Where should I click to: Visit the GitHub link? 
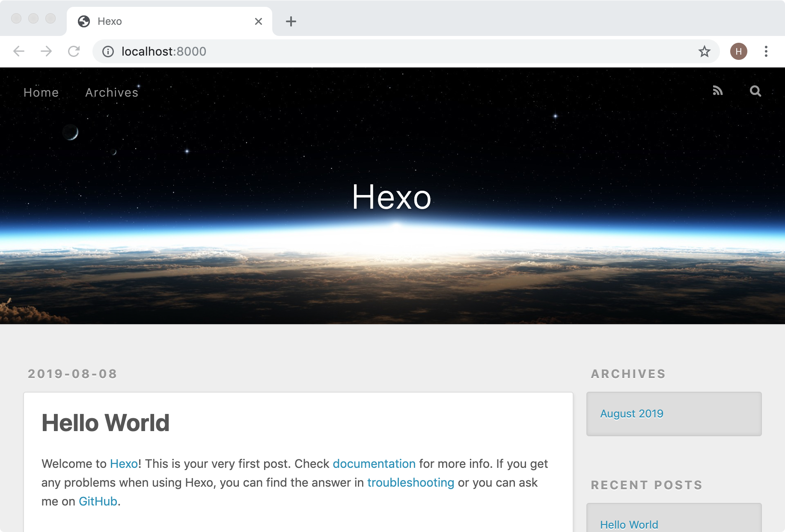[x=98, y=501]
